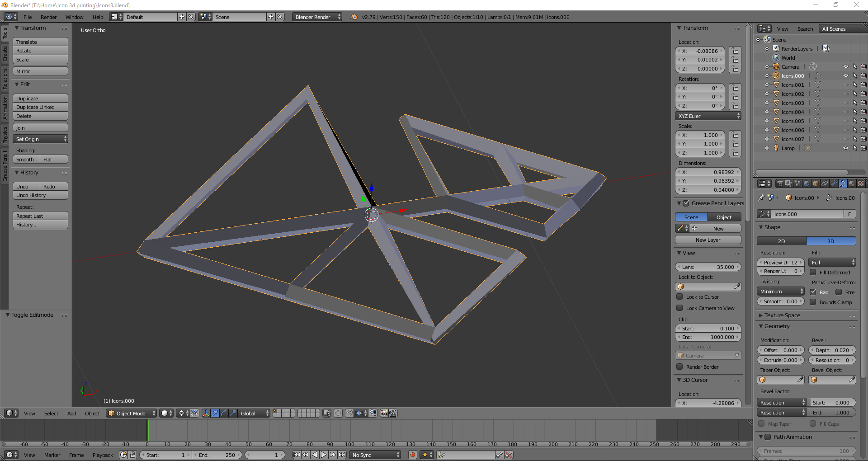Toggle Bounds Clamp checkbox

coord(813,302)
